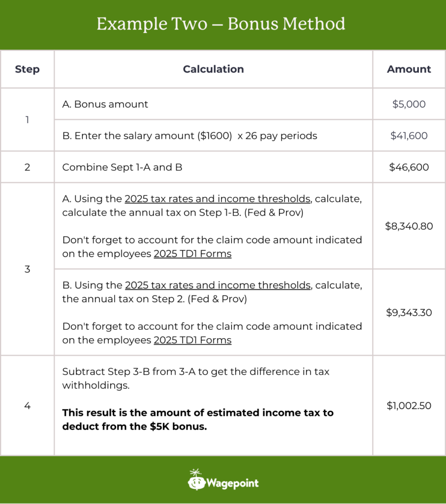This screenshot has height=504, width=446.
Task: Click the $46,600 combined amount
Action: click(x=409, y=167)
